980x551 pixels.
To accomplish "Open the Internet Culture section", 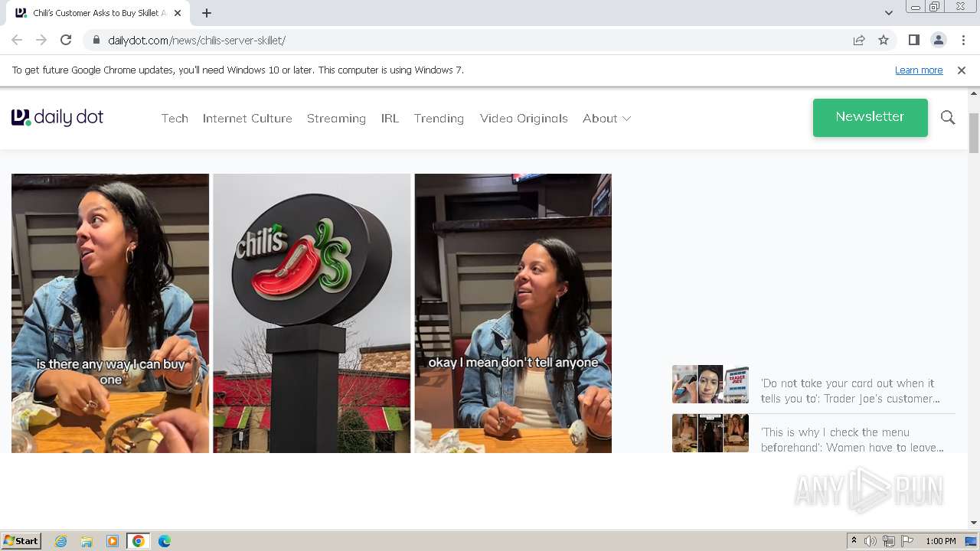I will pos(247,119).
